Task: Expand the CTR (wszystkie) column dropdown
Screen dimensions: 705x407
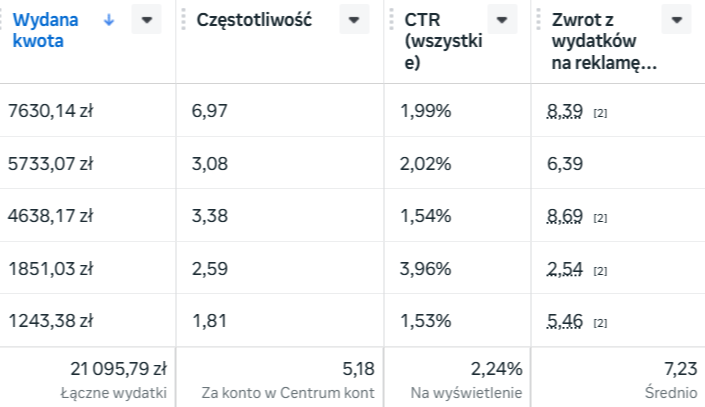Action: pos(501,20)
